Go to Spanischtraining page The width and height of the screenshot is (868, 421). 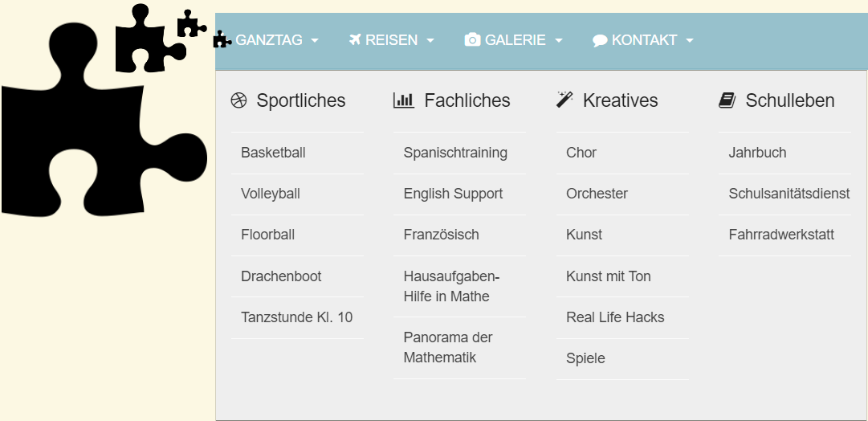tap(455, 153)
